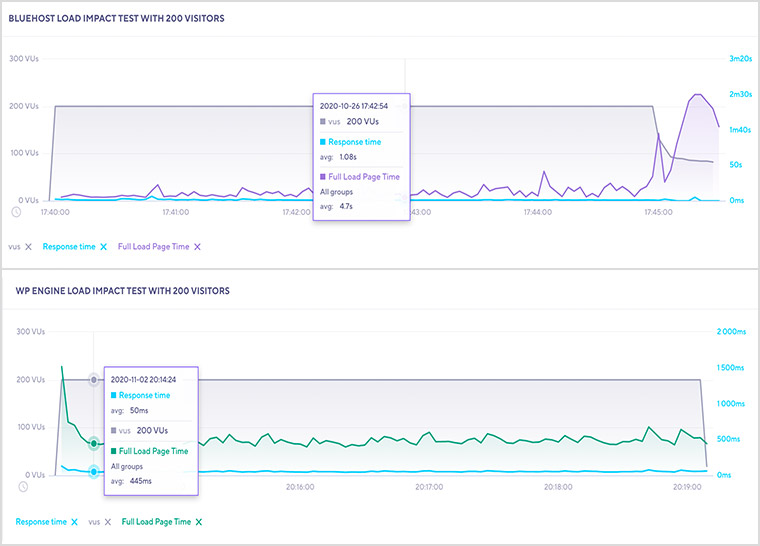
Task: Click the 1 500ms right axis label
Action: (x=730, y=368)
